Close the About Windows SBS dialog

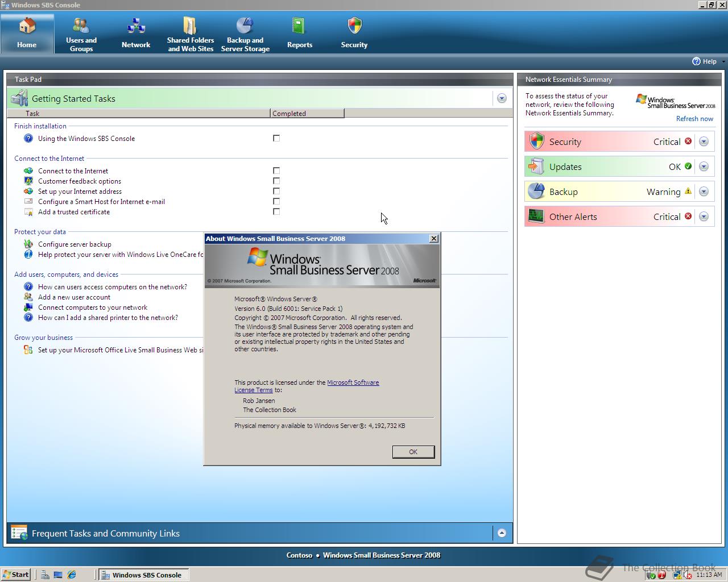(434, 239)
